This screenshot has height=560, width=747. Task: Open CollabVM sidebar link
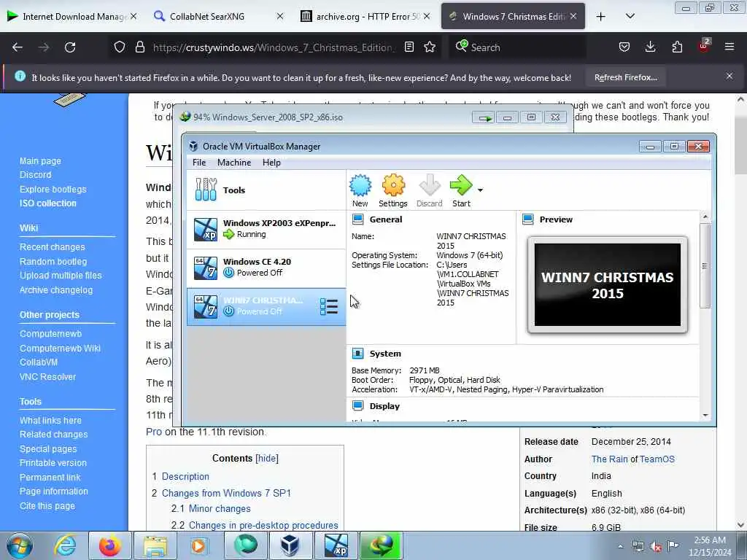tap(38, 362)
